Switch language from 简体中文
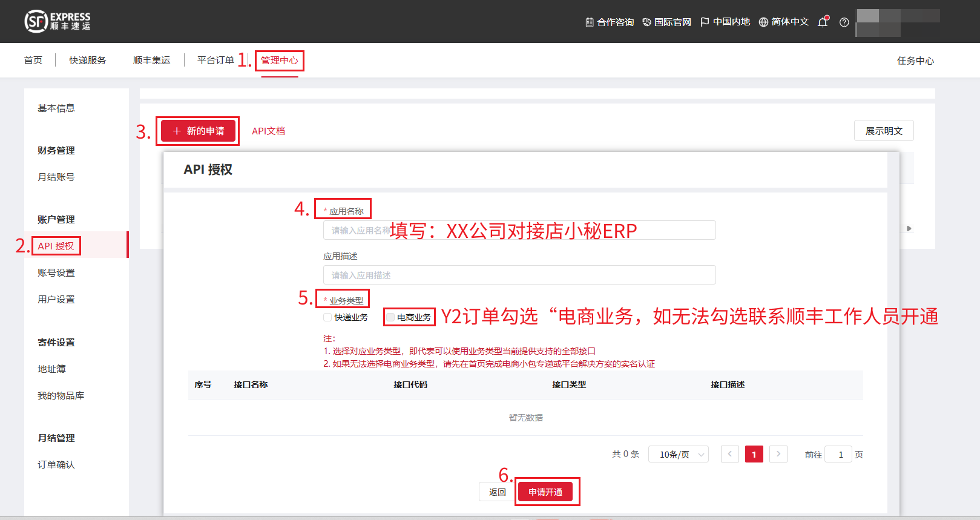980x520 pixels. pyautogui.click(x=784, y=22)
